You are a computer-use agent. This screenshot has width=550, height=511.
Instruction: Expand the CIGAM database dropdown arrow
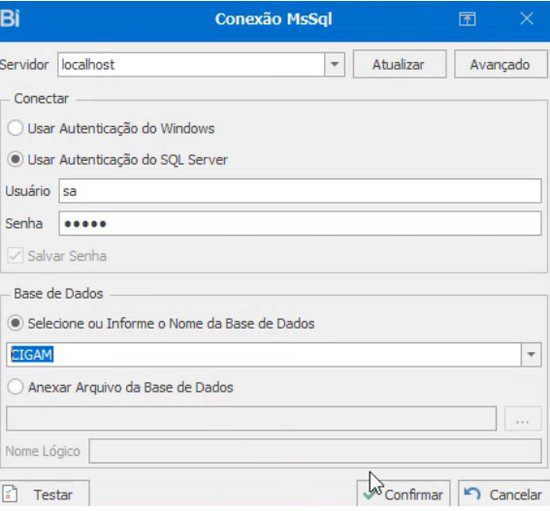click(x=531, y=355)
